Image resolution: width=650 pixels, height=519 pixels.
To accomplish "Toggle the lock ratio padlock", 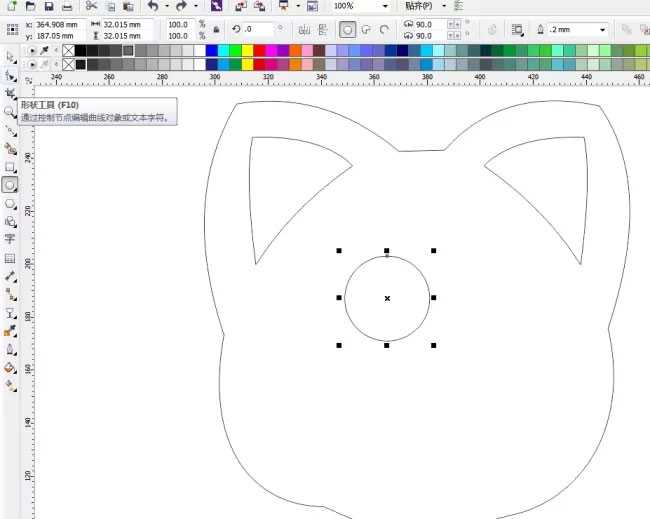I will (216, 30).
